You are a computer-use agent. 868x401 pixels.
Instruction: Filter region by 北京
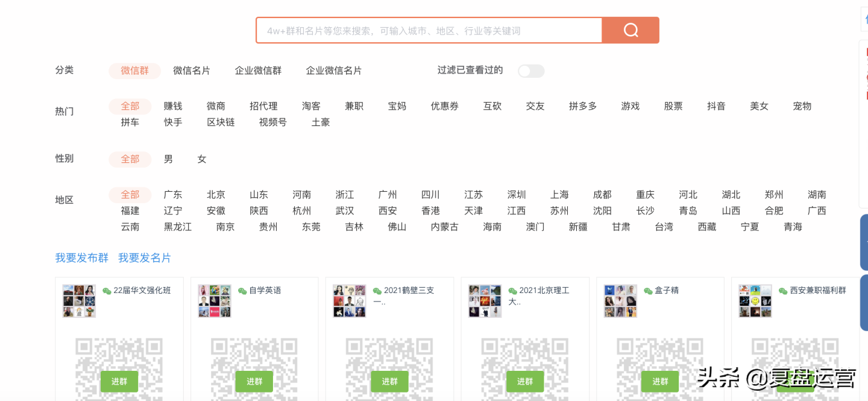(216, 195)
